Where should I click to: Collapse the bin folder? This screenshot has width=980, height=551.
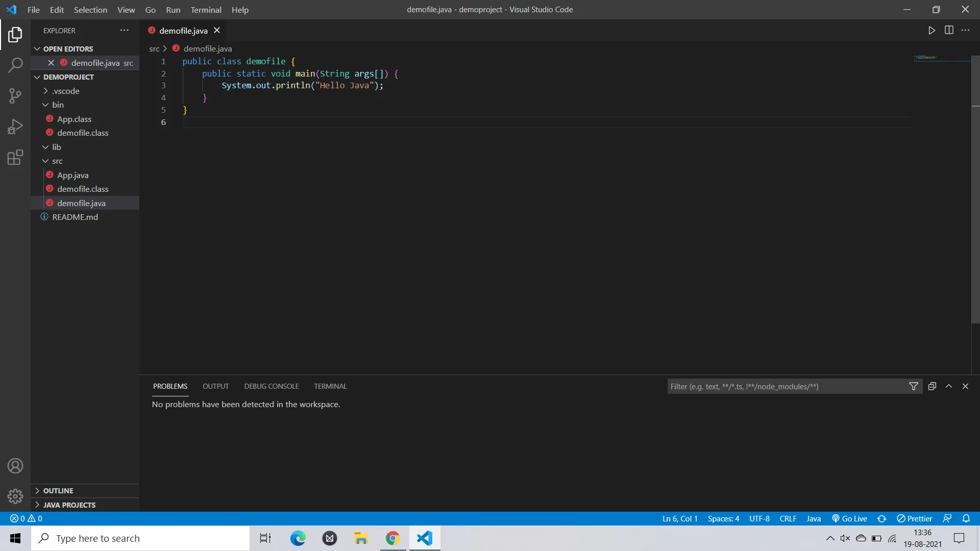coord(57,105)
